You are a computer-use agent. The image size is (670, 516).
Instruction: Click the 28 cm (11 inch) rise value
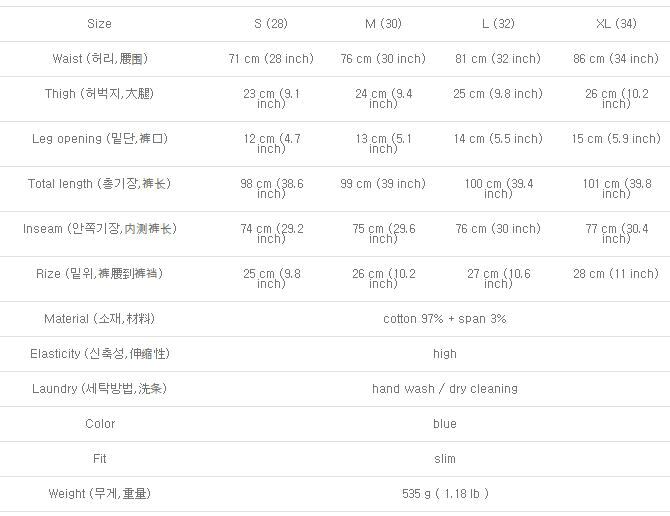[616, 274]
